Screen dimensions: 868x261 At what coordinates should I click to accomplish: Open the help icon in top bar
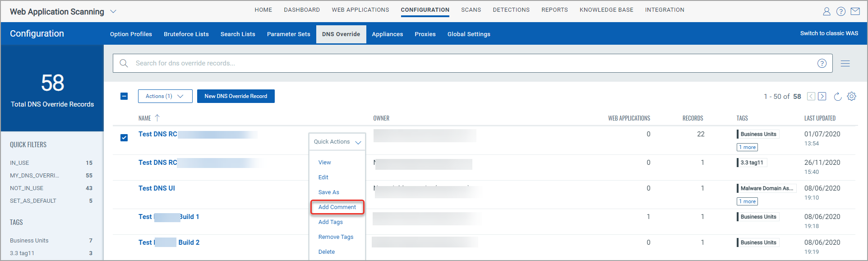[841, 11]
